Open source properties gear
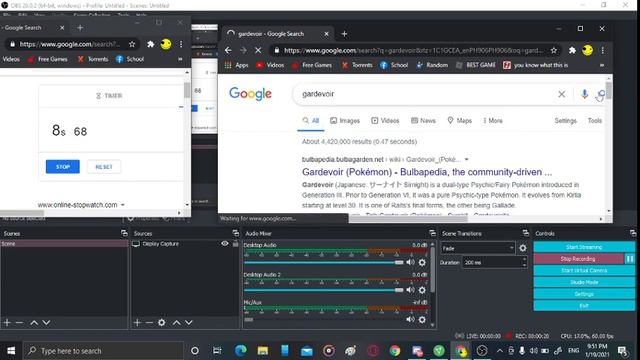Screen dimensions: 640x360 tap(162, 322)
